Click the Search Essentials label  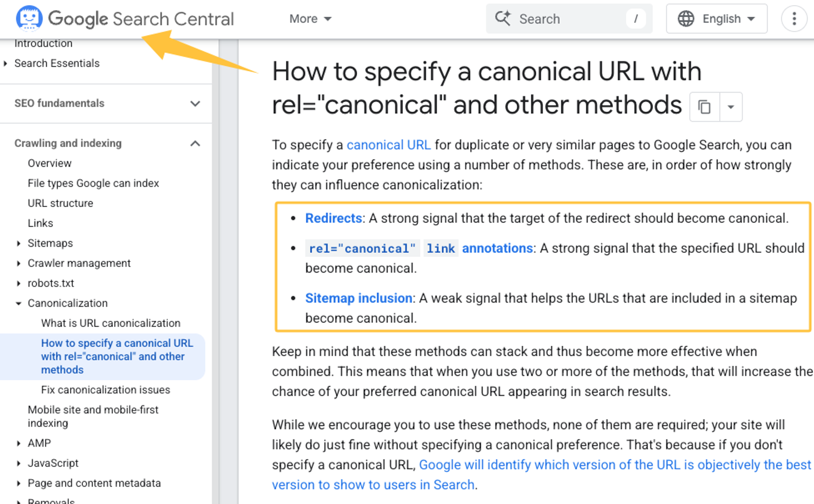(x=57, y=63)
